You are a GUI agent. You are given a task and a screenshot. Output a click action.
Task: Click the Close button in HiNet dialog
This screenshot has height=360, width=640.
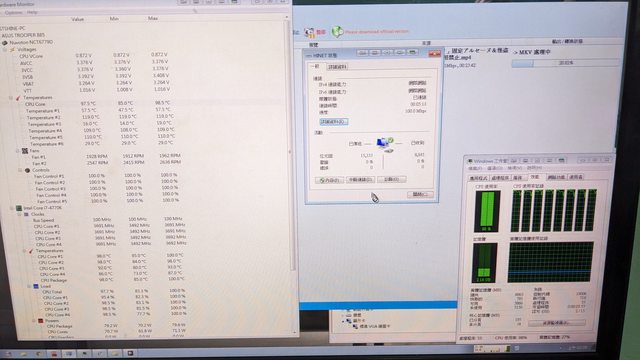pyautogui.click(x=420, y=195)
